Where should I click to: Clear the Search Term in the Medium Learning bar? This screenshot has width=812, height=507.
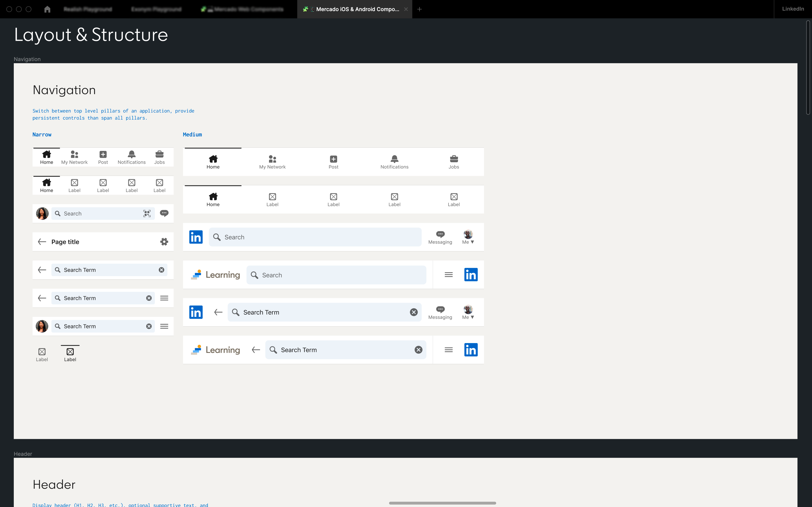[418, 350]
